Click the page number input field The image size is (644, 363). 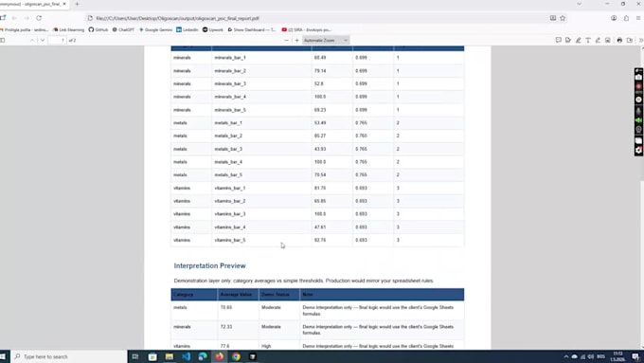coord(57,41)
